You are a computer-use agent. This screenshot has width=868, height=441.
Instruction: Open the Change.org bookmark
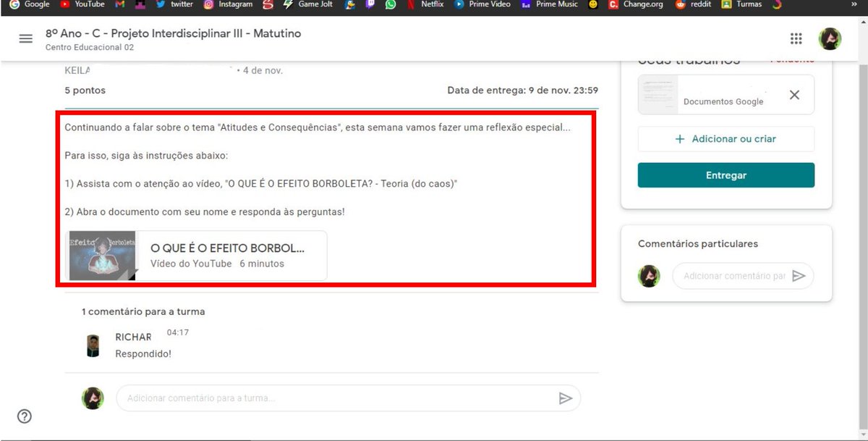click(x=636, y=4)
